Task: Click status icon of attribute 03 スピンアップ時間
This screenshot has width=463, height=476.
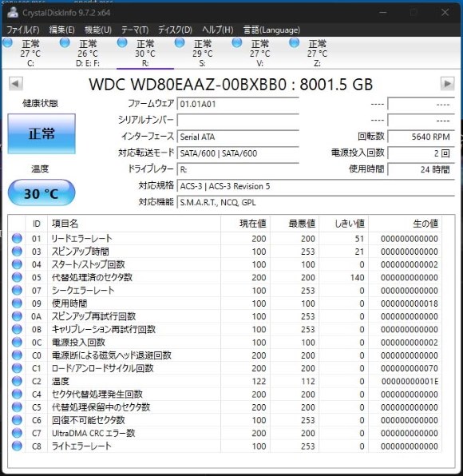Action: pos(17,252)
